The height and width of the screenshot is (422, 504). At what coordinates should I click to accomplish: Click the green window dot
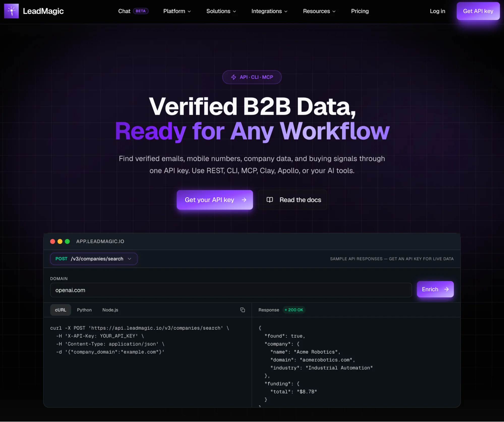pos(67,241)
